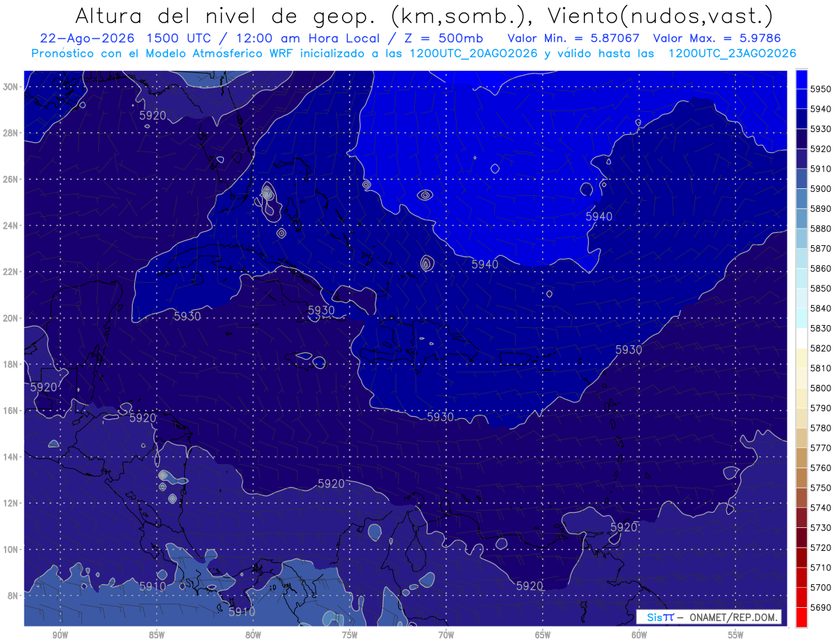Click the 5890 legend value
This screenshot has height=644, width=834.
821,208
